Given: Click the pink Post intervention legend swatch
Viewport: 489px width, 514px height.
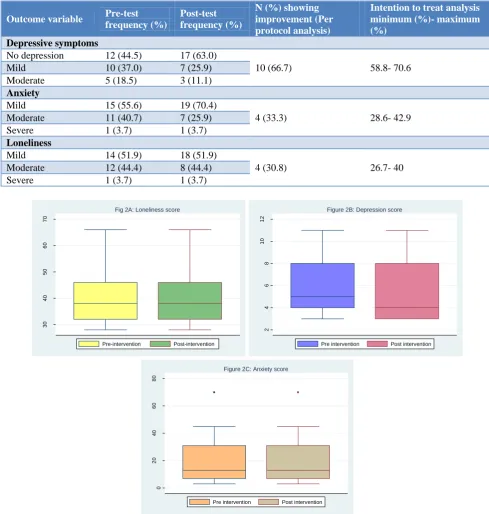Looking at the screenshot, I should click(377, 344).
